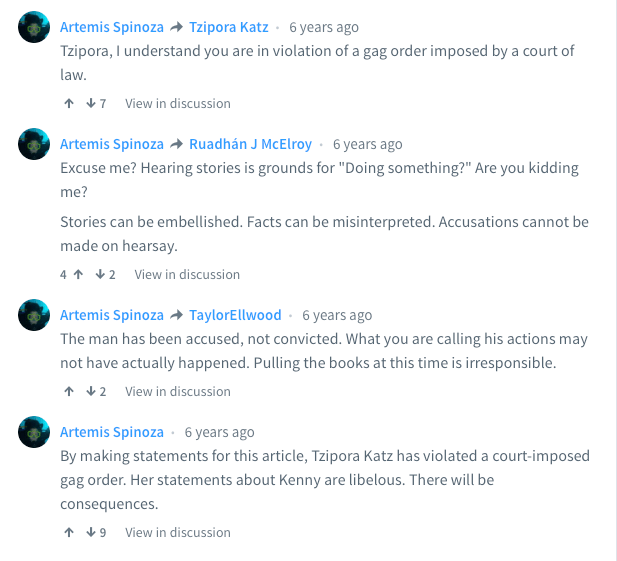Downvote the comment replying to Ruadhán J McElroy
The width and height of the screenshot is (617, 561).
(x=99, y=274)
